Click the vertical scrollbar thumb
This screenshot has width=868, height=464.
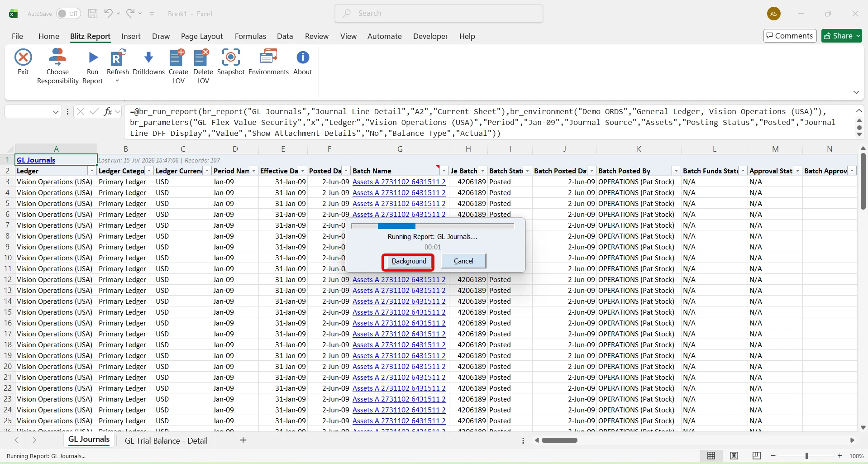[863, 181]
